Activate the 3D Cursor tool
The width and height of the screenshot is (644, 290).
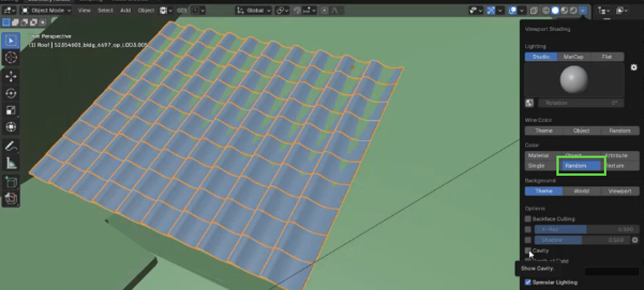tap(11, 57)
